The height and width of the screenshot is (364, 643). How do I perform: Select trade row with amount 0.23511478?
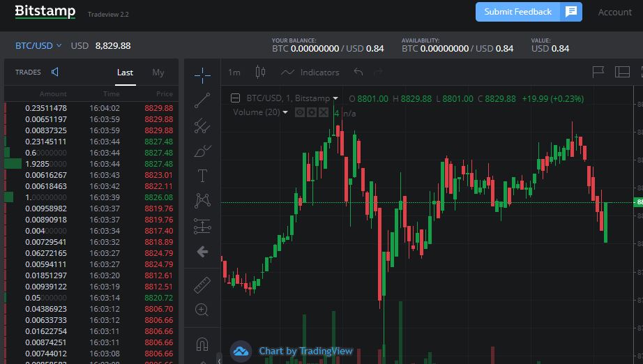(91, 108)
